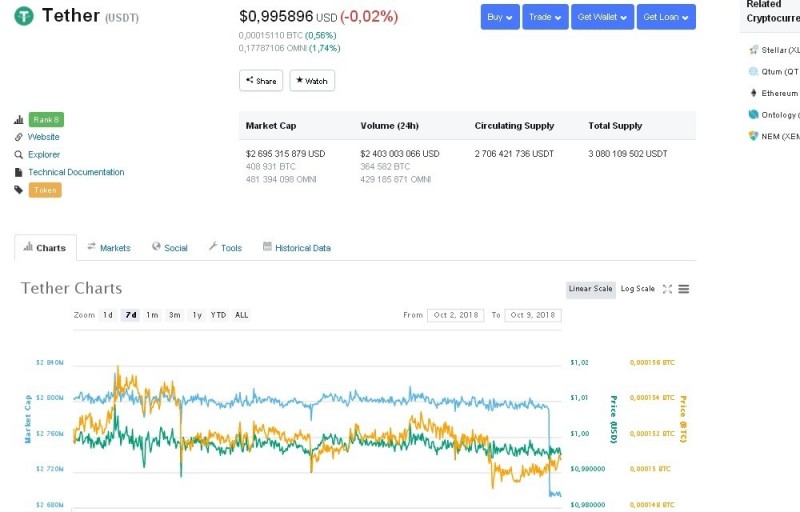Open the Tools tab

click(x=225, y=248)
